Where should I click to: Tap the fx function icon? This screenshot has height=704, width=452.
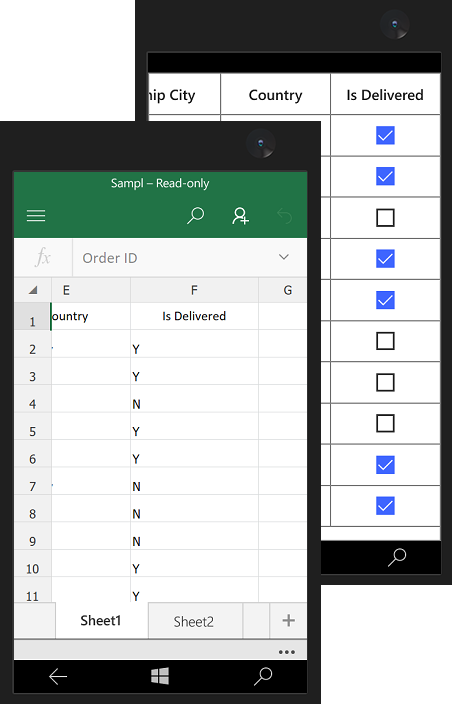click(43, 258)
